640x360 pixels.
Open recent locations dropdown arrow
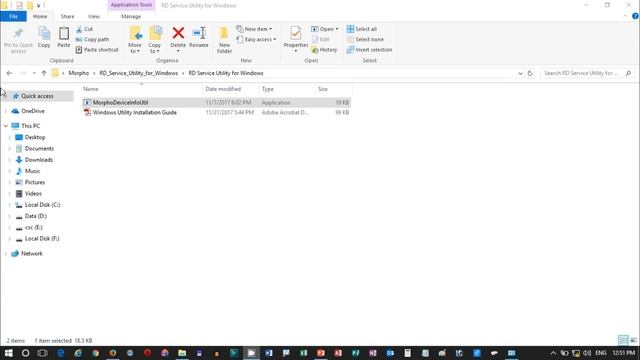point(34,73)
